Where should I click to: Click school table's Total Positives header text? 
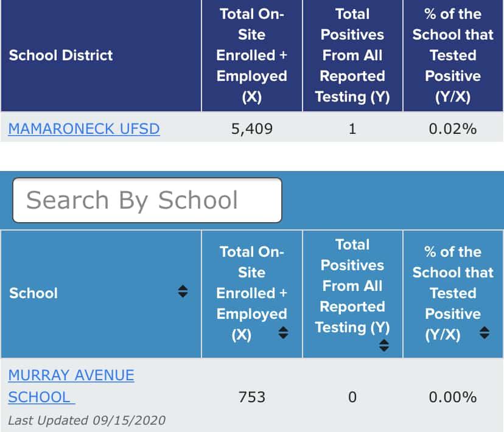(x=352, y=286)
